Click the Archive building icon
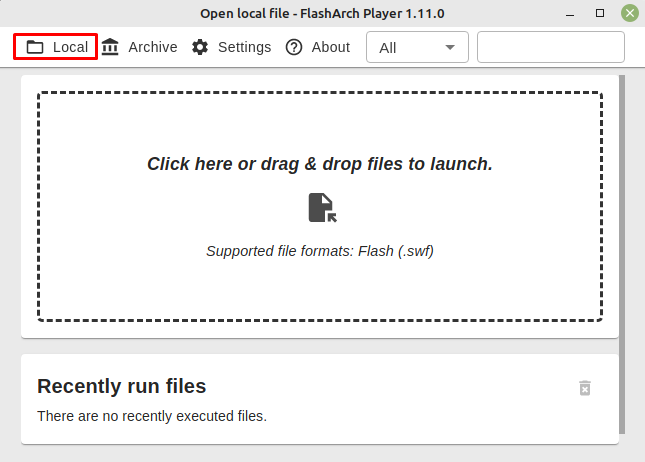Image resolution: width=645 pixels, height=462 pixels. tap(110, 47)
